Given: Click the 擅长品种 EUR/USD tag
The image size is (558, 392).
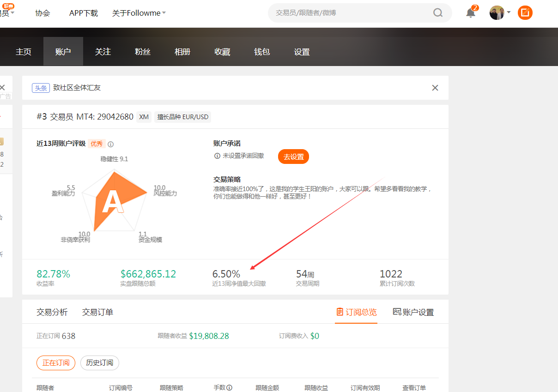Looking at the screenshot, I should pos(183,117).
